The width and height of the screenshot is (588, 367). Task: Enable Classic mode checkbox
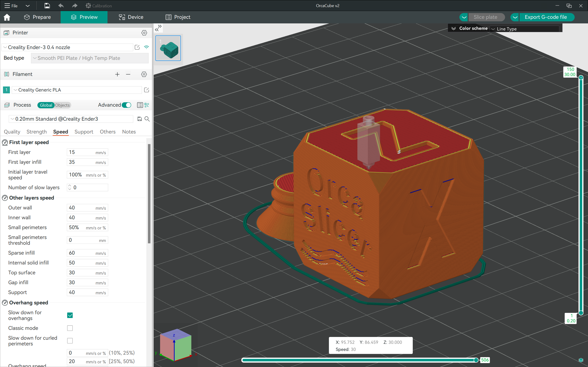(70, 328)
